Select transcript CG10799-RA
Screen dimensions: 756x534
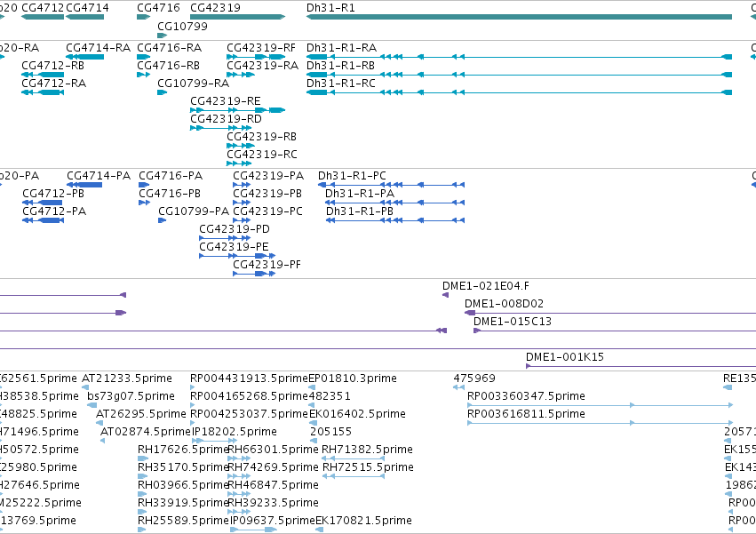(x=162, y=92)
